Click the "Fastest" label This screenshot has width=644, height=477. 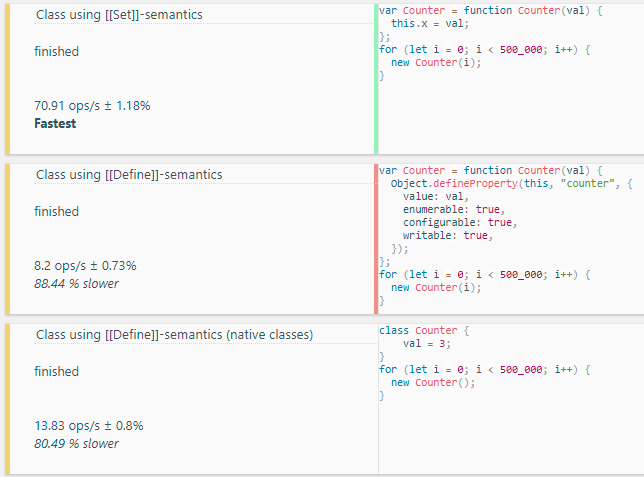[55, 124]
